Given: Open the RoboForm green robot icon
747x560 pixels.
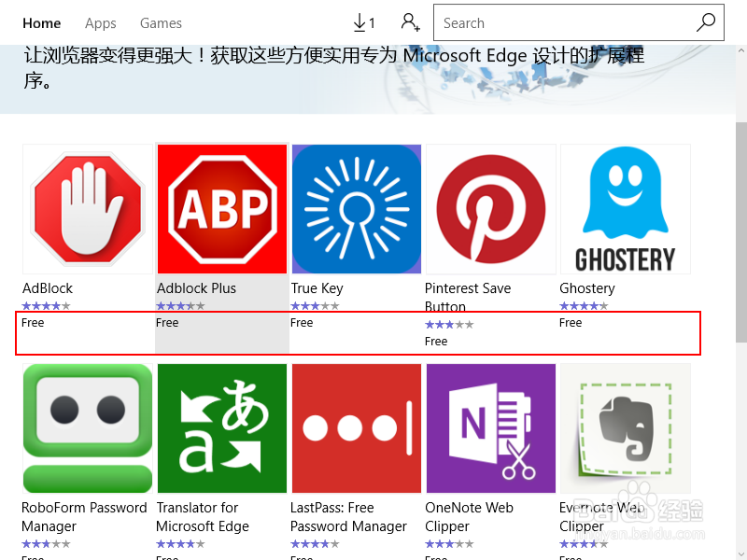Looking at the screenshot, I should click(88, 428).
